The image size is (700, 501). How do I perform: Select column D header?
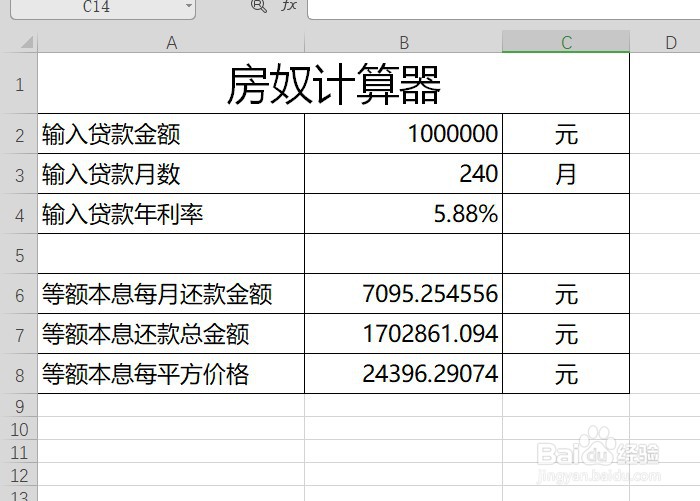tap(665, 43)
